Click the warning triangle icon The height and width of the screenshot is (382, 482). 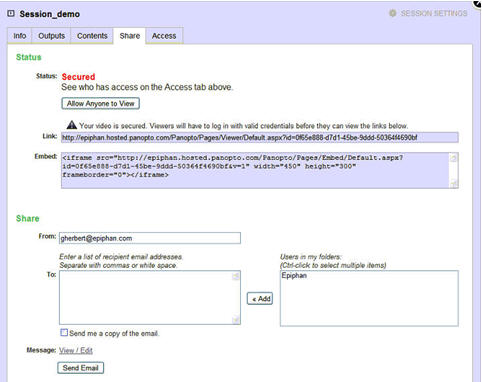(72, 125)
